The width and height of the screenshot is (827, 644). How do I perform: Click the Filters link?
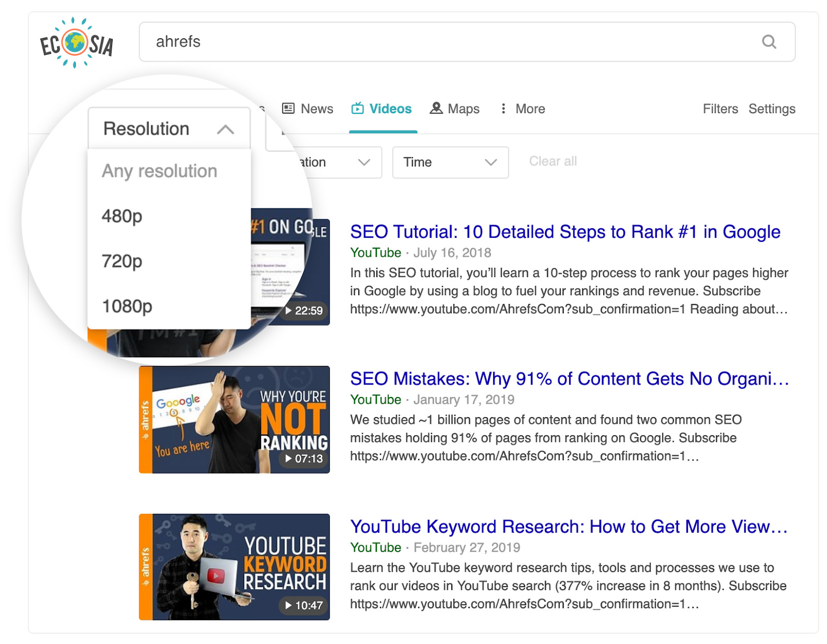coord(720,109)
